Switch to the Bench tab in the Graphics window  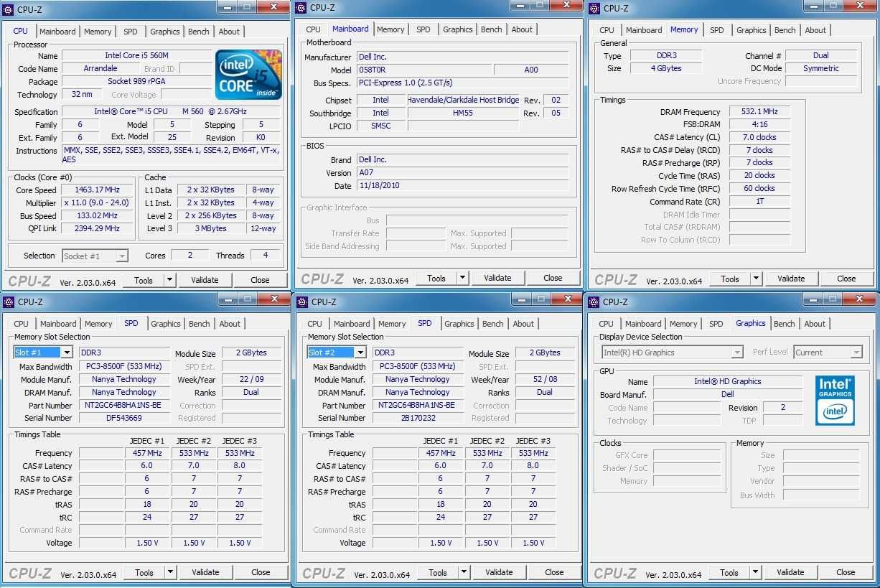(785, 324)
